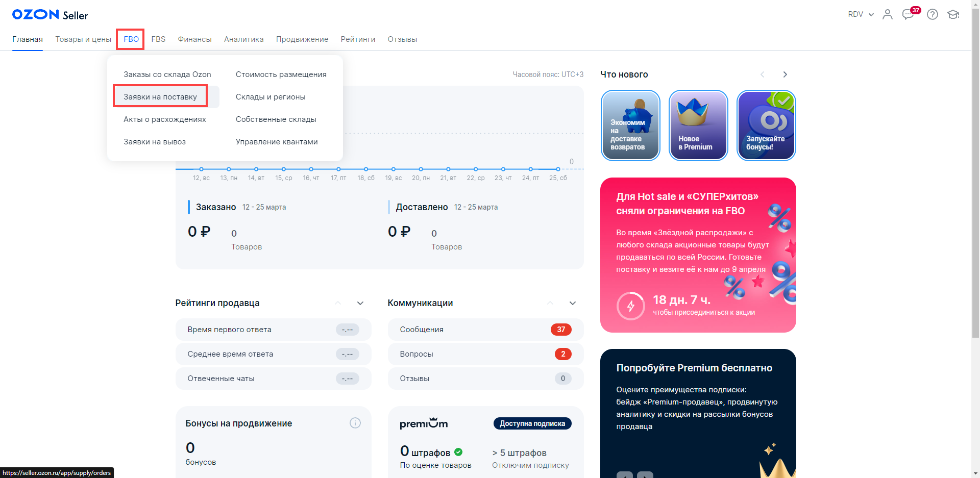Click the premium logo in subscription card
The image size is (980, 478).
point(424,423)
